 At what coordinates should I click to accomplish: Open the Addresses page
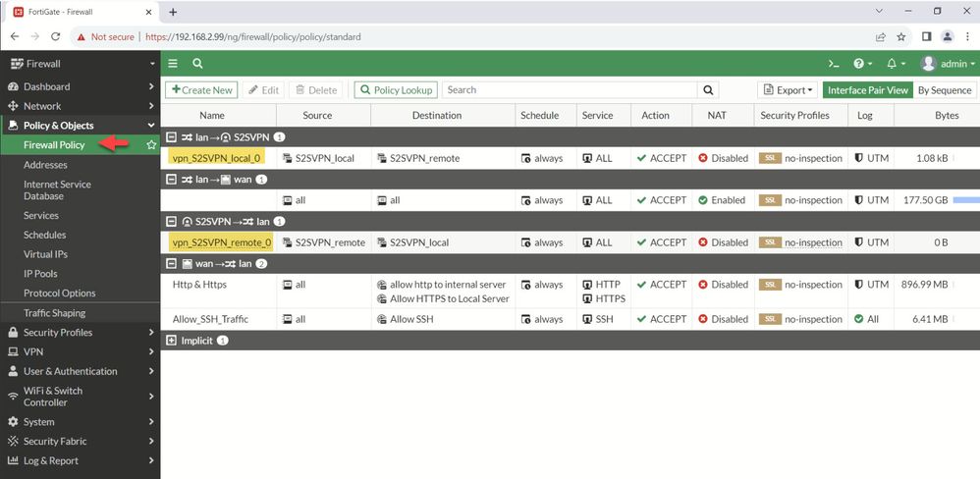pyautogui.click(x=45, y=165)
